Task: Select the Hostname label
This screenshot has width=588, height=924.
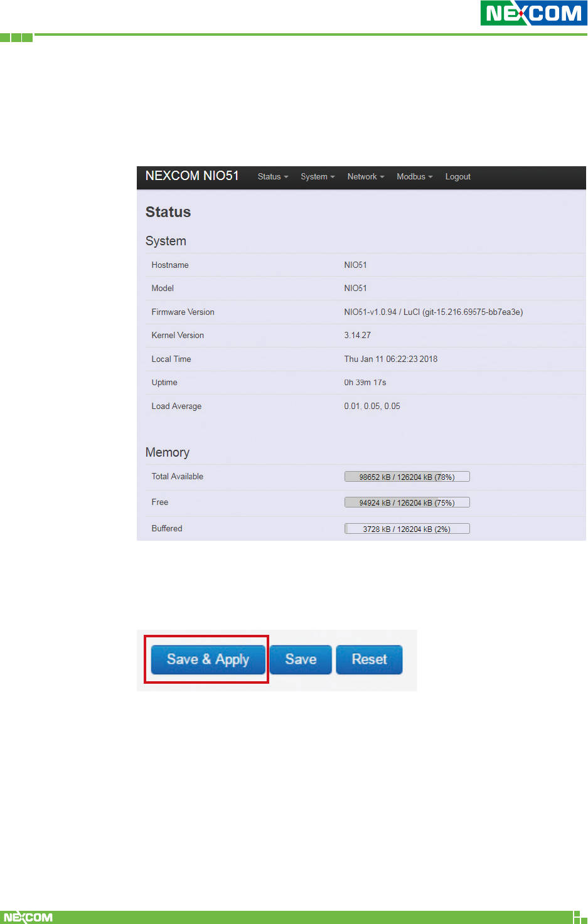Action: point(170,265)
